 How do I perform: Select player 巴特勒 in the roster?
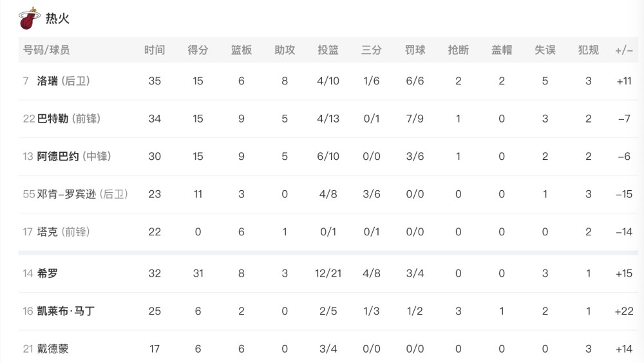tap(53, 119)
